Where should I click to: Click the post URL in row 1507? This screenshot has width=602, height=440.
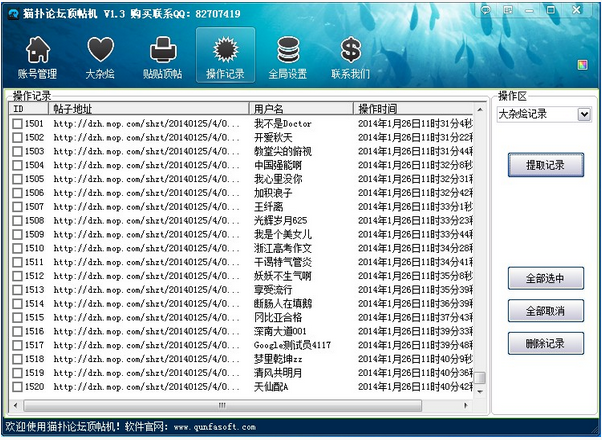pos(147,207)
